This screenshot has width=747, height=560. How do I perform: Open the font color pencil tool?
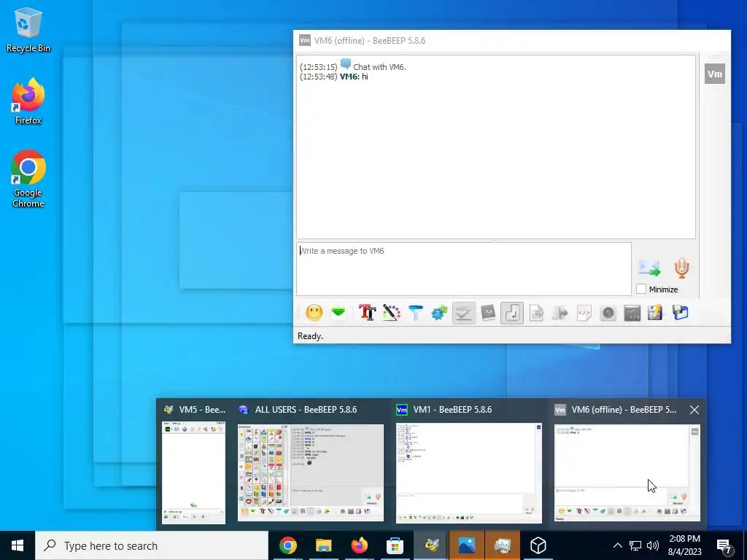(392, 313)
